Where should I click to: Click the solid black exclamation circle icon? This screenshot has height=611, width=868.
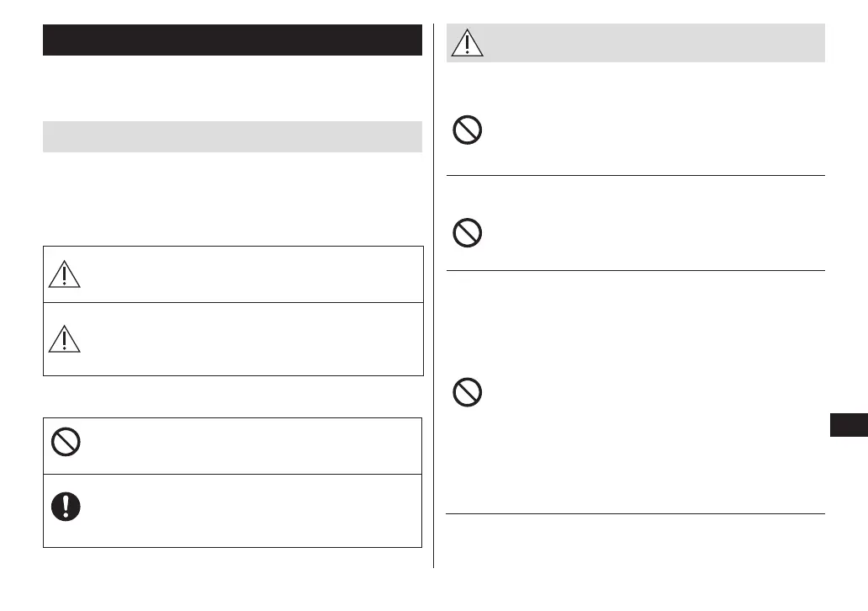click(65, 505)
